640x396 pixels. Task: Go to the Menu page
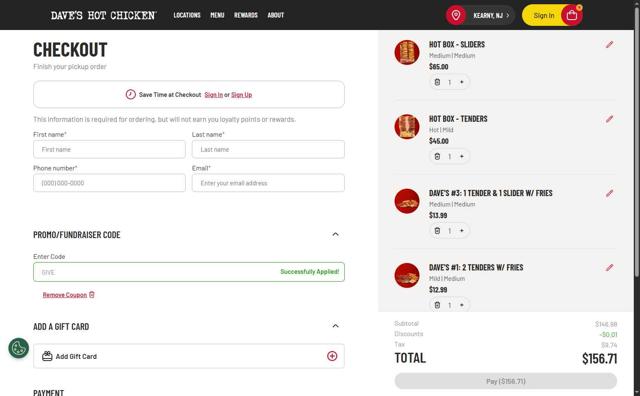pos(217,15)
